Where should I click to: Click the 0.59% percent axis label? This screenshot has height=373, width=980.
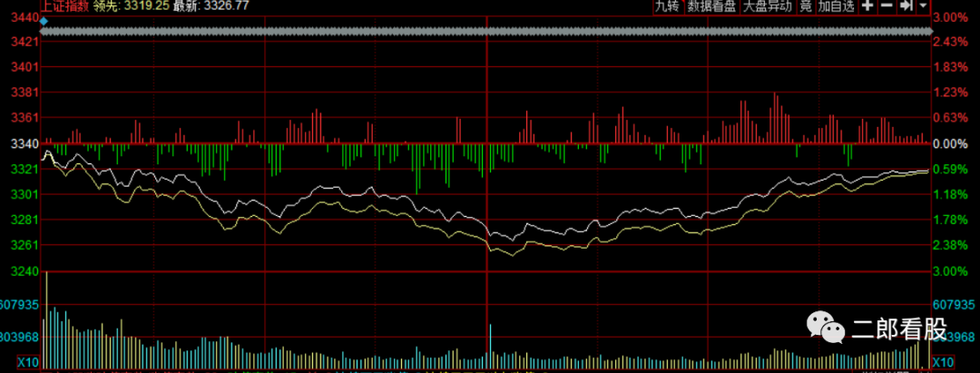click(x=950, y=170)
